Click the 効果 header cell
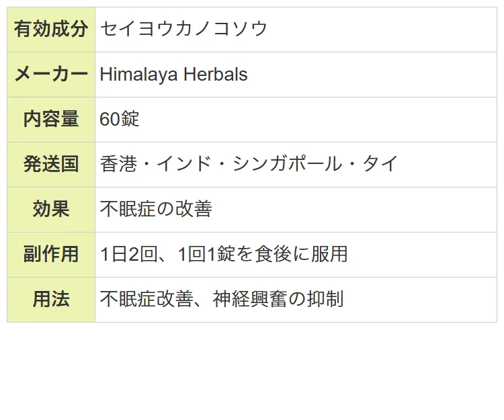This screenshot has width=504, height=420. (x=51, y=209)
